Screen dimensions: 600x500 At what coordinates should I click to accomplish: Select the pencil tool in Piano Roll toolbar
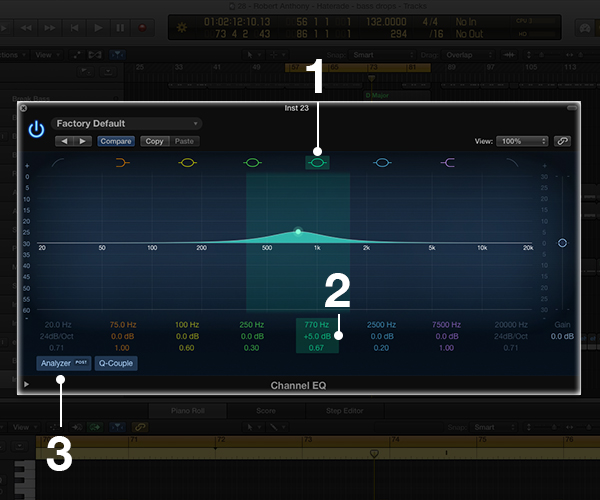(x=276, y=427)
